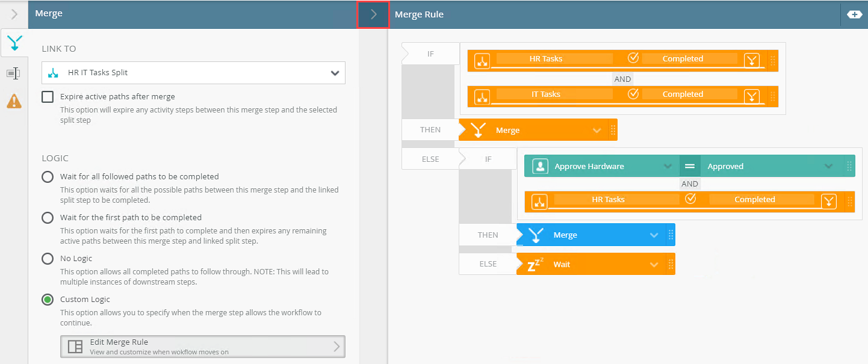
Task: Expand the far-left panel chevron
Action: coord(14,14)
